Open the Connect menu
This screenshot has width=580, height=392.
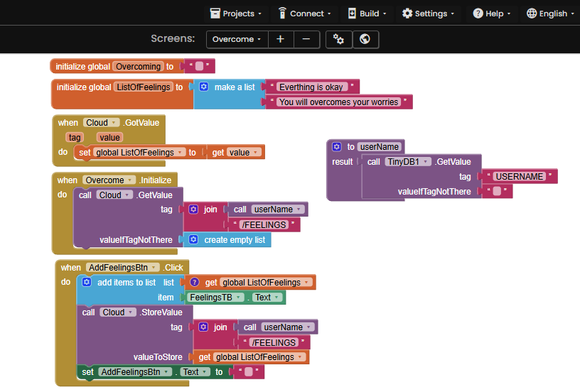click(x=304, y=13)
